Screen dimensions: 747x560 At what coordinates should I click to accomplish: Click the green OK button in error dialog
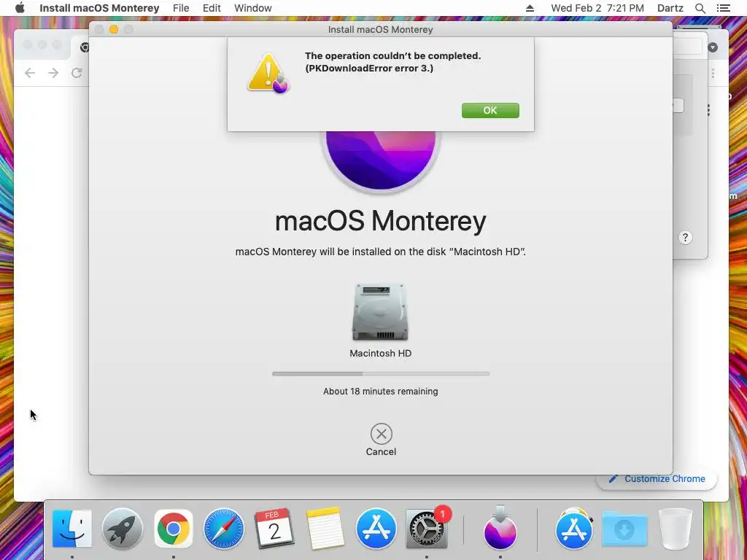[490, 111]
